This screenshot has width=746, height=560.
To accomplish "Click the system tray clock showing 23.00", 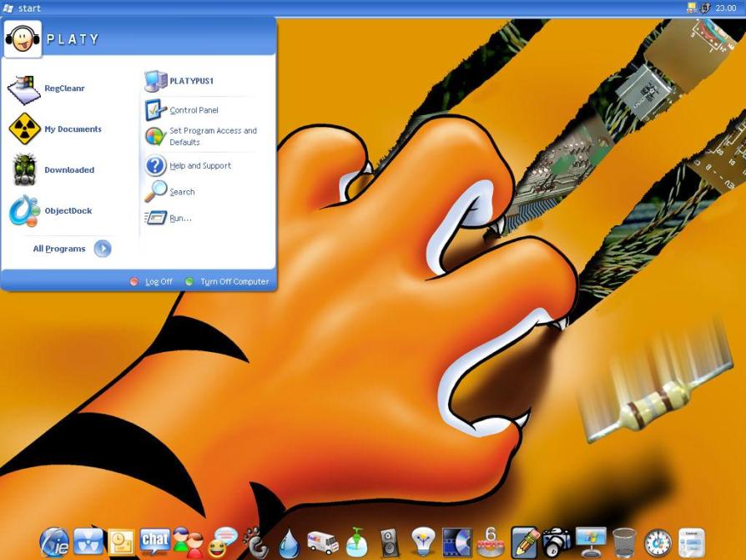I will click(x=725, y=8).
